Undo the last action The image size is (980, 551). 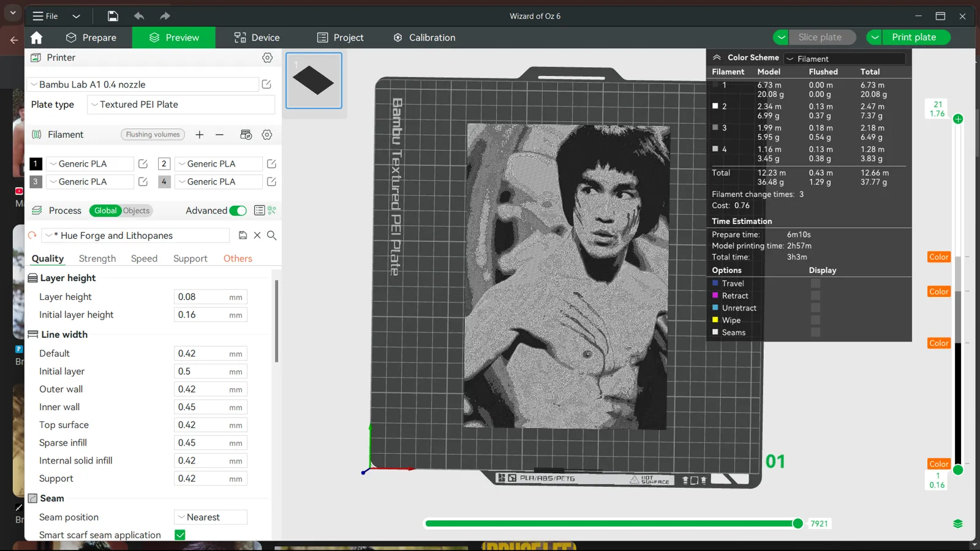pos(139,17)
